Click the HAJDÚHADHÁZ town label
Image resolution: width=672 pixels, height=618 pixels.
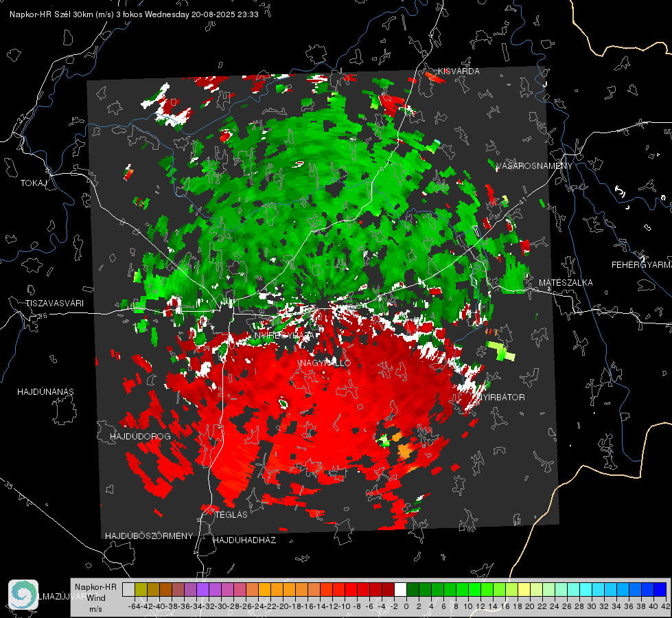tap(244, 540)
